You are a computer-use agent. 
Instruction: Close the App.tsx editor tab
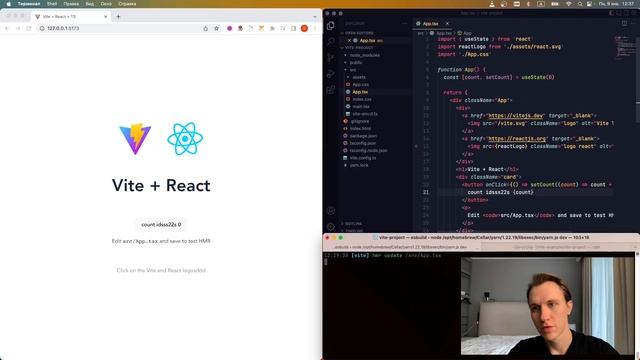click(447, 24)
